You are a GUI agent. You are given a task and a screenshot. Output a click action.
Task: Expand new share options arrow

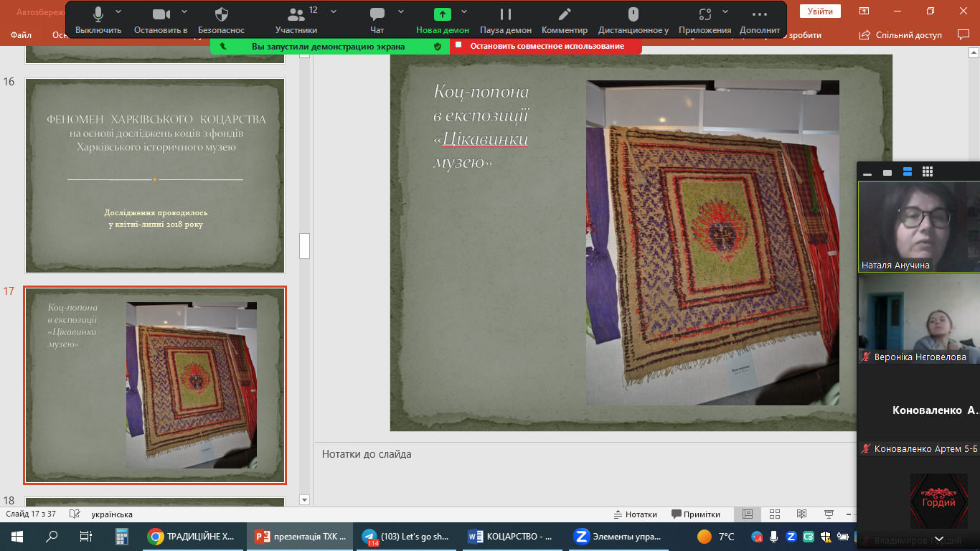(x=464, y=11)
